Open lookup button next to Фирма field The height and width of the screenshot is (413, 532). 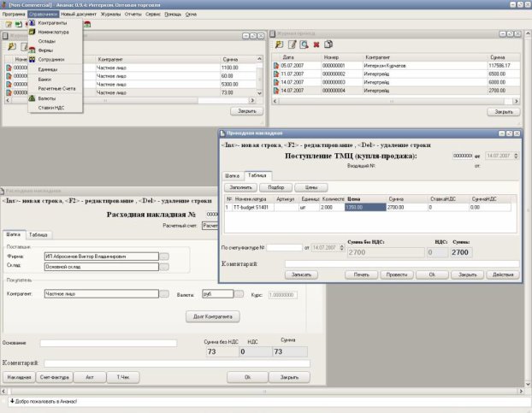pyautogui.click(x=164, y=257)
